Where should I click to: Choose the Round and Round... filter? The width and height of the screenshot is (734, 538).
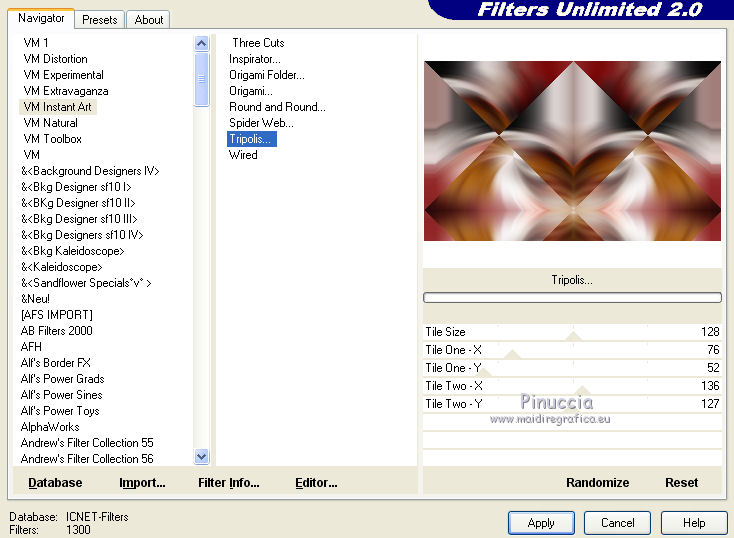[x=277, y=107]
